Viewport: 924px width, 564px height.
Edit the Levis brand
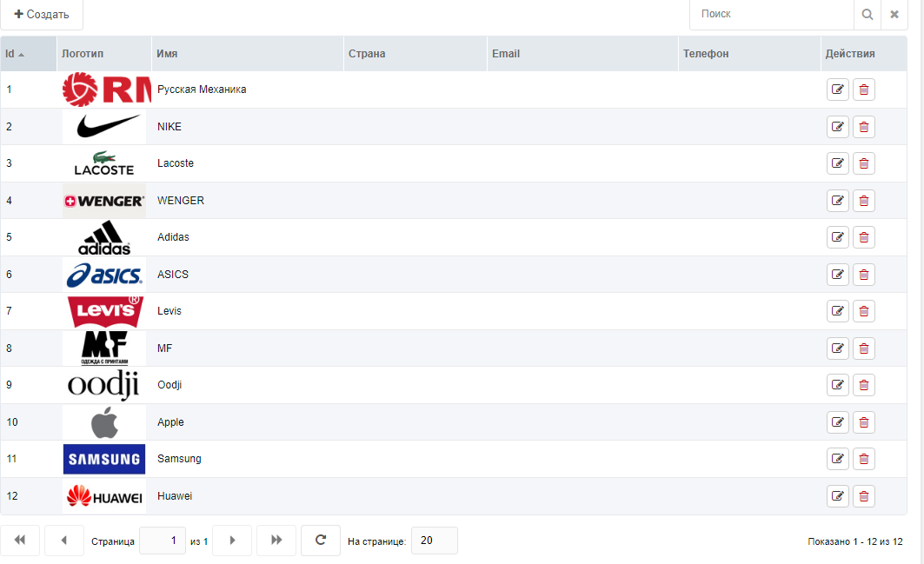coord(837,311)
